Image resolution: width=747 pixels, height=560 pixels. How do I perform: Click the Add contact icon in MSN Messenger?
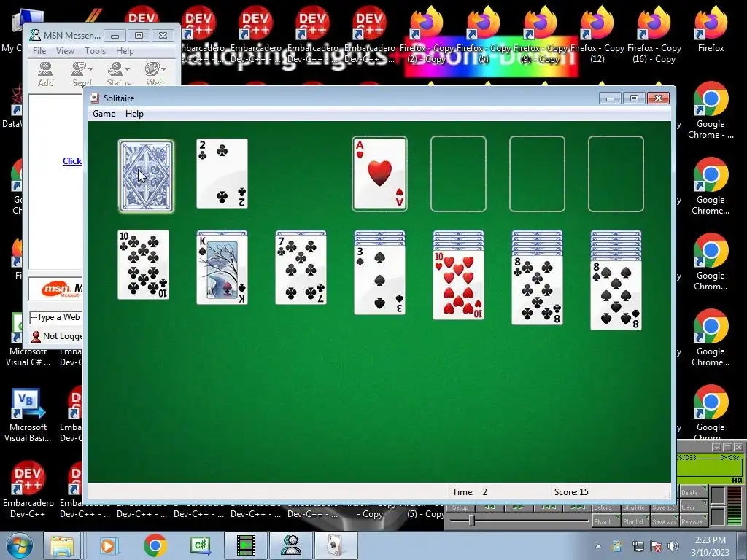pos(45,74)
